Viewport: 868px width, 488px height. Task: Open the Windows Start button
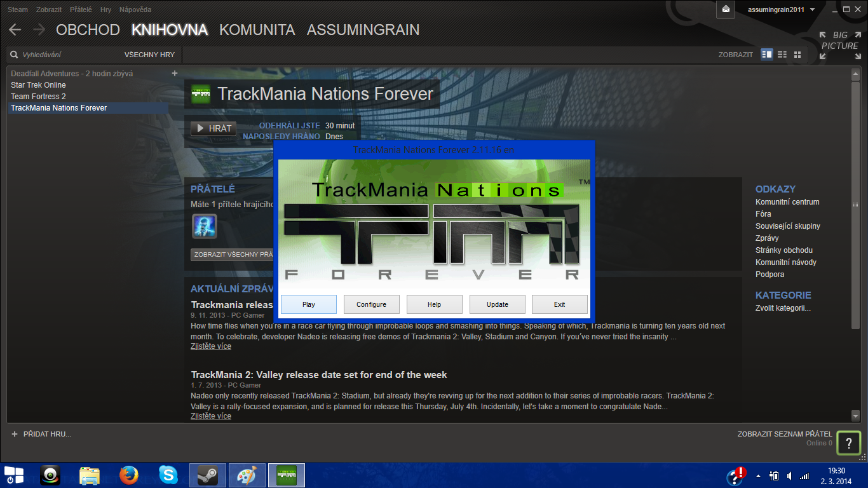(14, 475)
